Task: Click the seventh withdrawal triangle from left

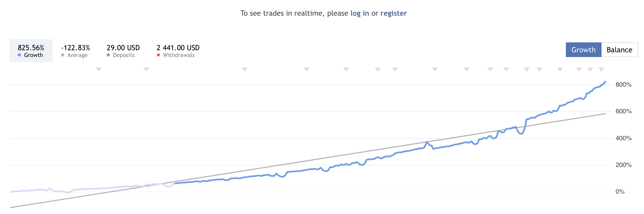Action: coord(395,69)
